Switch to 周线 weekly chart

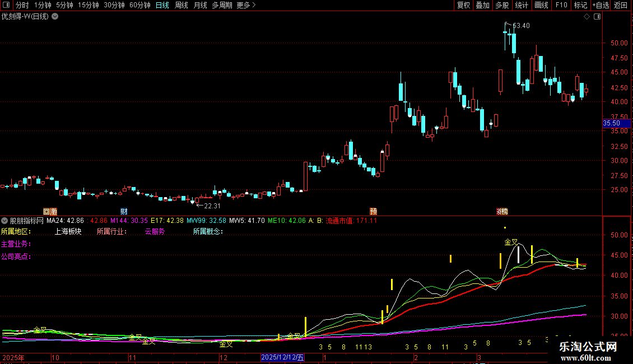click(181, 5)
